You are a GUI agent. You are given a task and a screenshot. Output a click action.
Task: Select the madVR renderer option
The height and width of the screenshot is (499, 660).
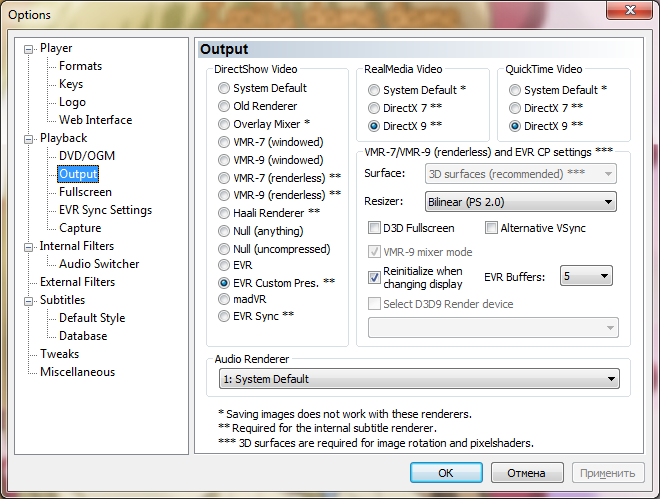(x=225, y=300)
